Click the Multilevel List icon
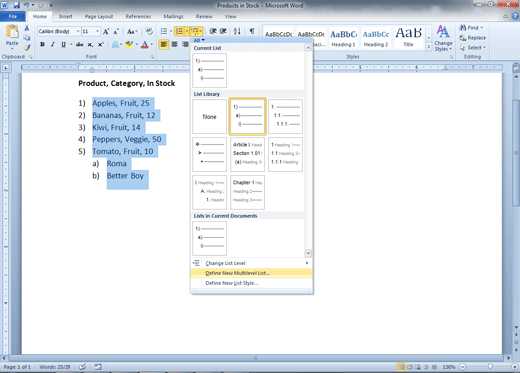This screenshot has height=373, width=520. [x=195, y=31]
